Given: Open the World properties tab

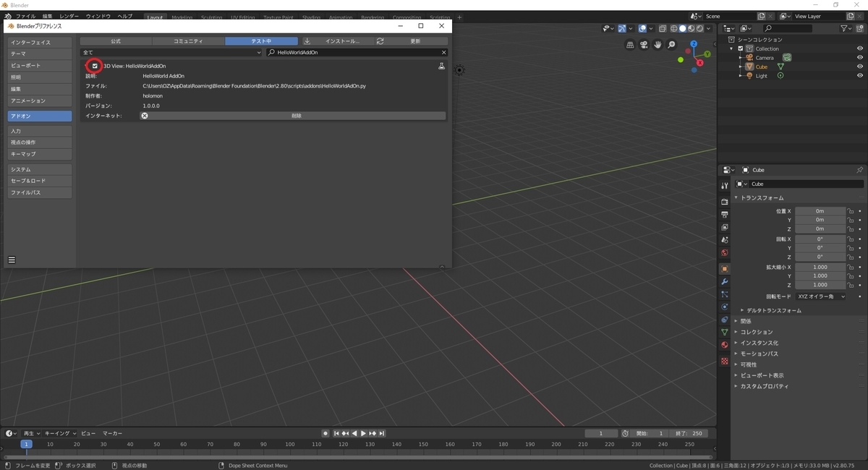Looking at the screenshot, I should 724,253.
